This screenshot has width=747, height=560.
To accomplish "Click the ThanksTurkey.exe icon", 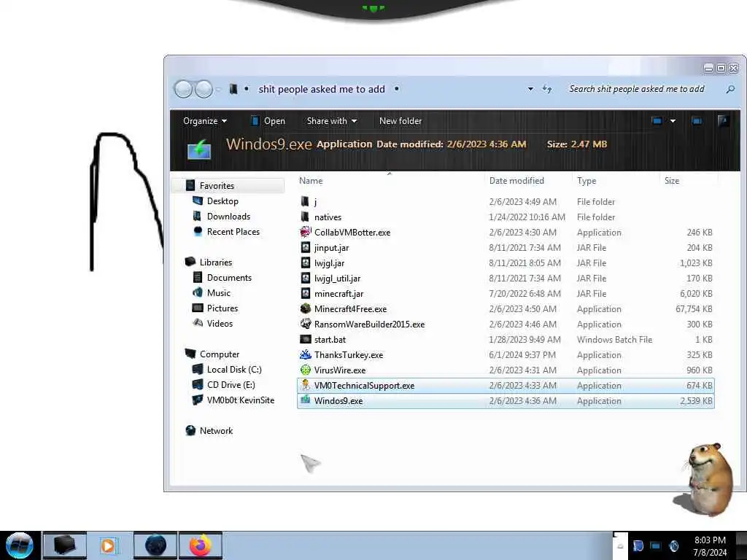I will [x=306, y=354].
